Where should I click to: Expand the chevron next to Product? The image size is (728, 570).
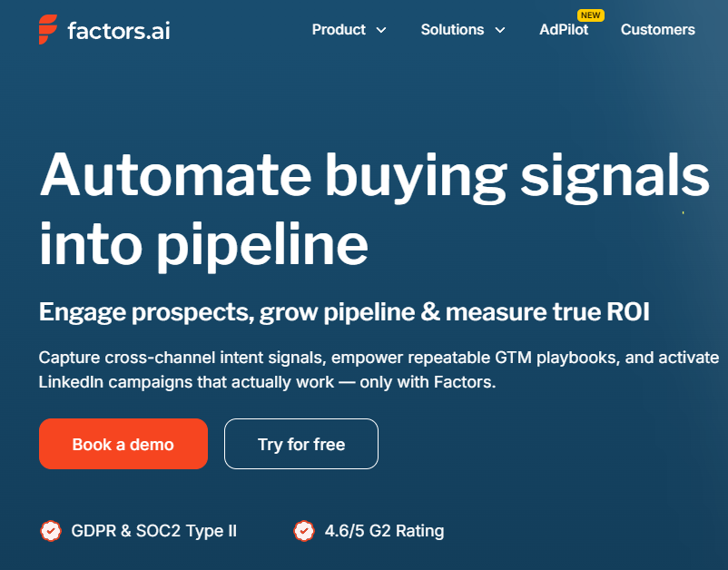(x=381, y=30)
